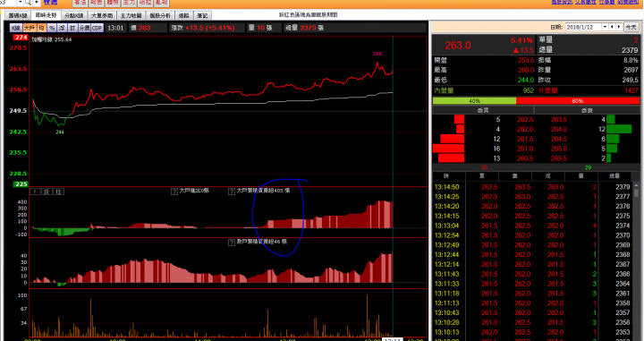
Task: Click the 設 settings button in indicator panel
Action: click(47, 192)
